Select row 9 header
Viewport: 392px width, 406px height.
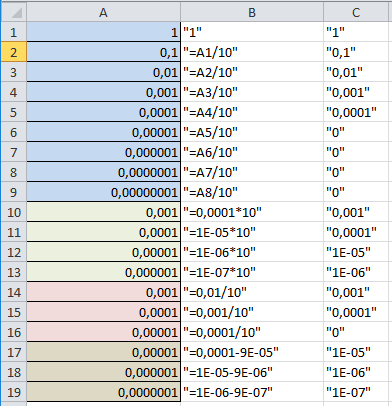coord(14,192)
